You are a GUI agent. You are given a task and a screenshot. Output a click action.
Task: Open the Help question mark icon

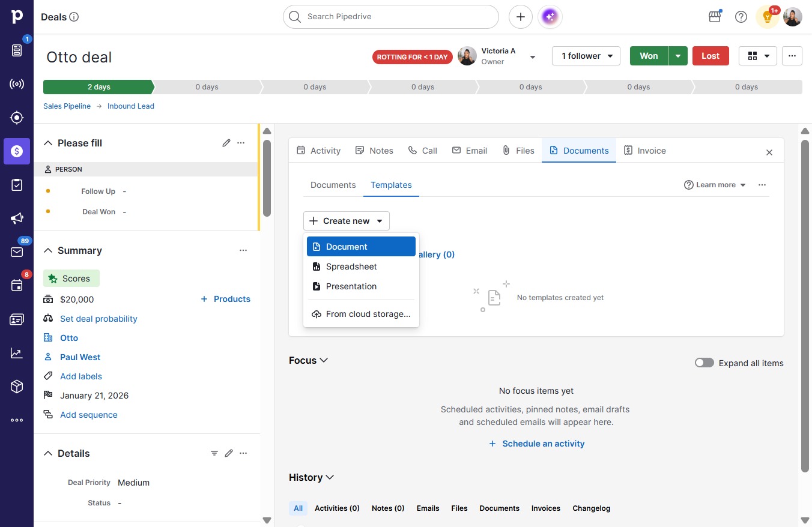(741, 17)
